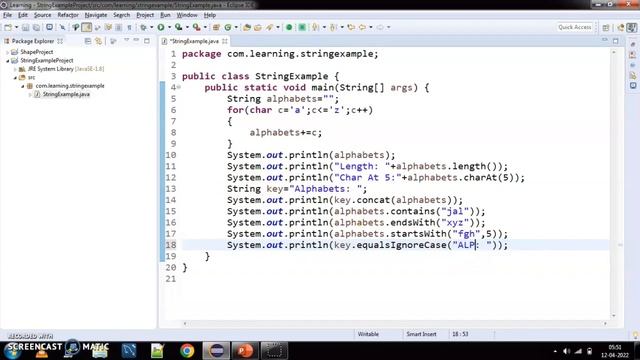Viewport: 640px width, 360px height.
Task: Open dropdown next to New file icon
Action: coord(16,27)
